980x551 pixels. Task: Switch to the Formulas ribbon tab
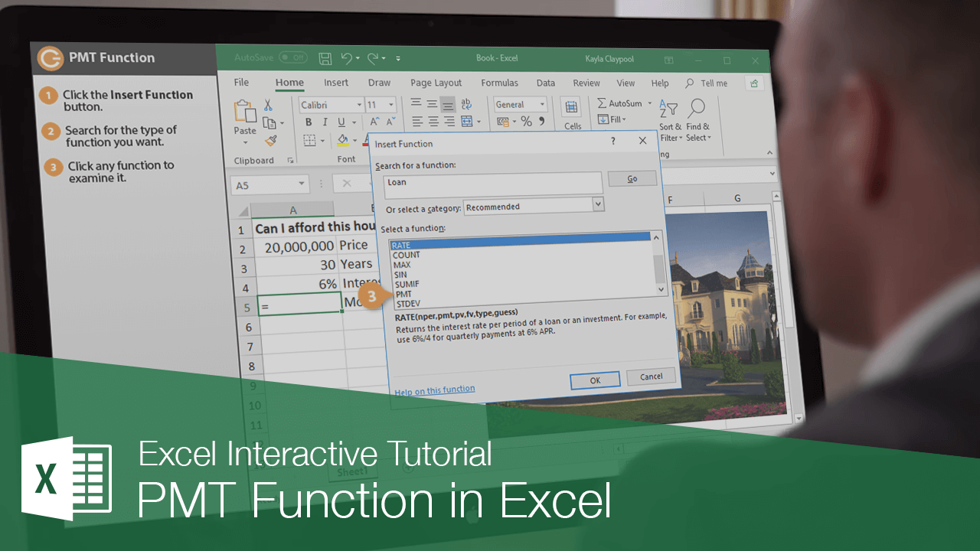coord(499,83)
